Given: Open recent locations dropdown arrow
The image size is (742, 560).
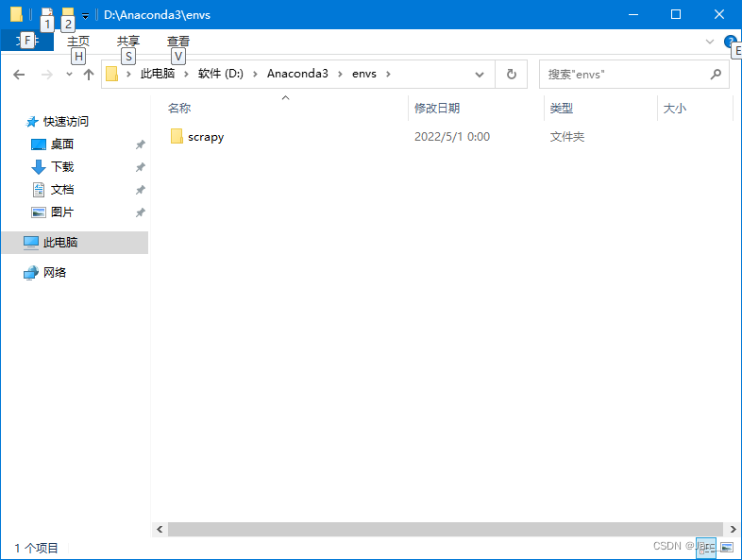Looking at the screenshot, I should click(69, 75).
